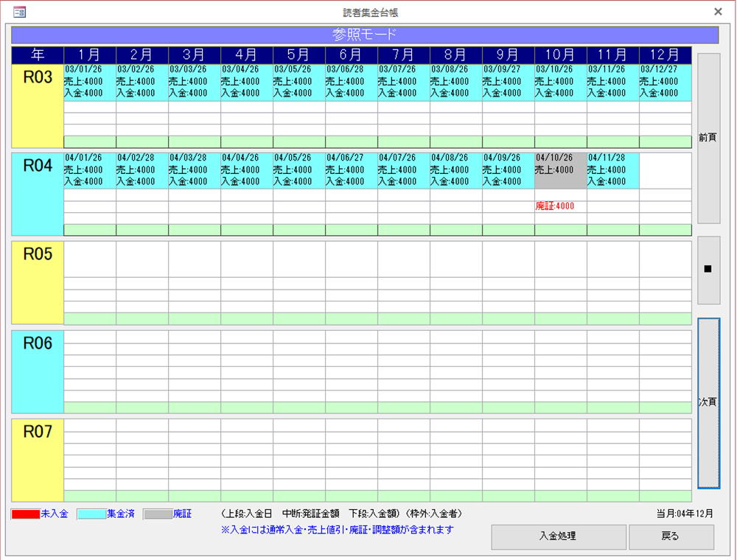Click the 04/08/26 August cell
Screen dimensions: 737x560
456,170
